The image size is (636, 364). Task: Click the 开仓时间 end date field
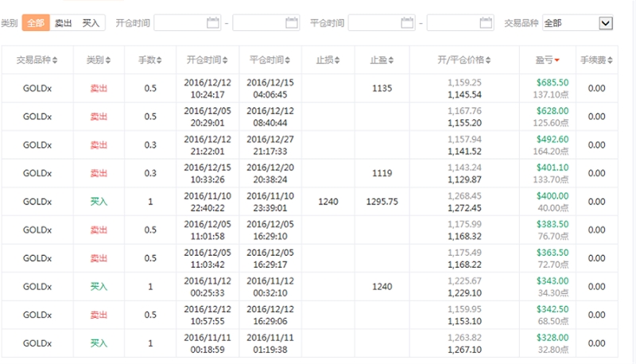[266, 23]
